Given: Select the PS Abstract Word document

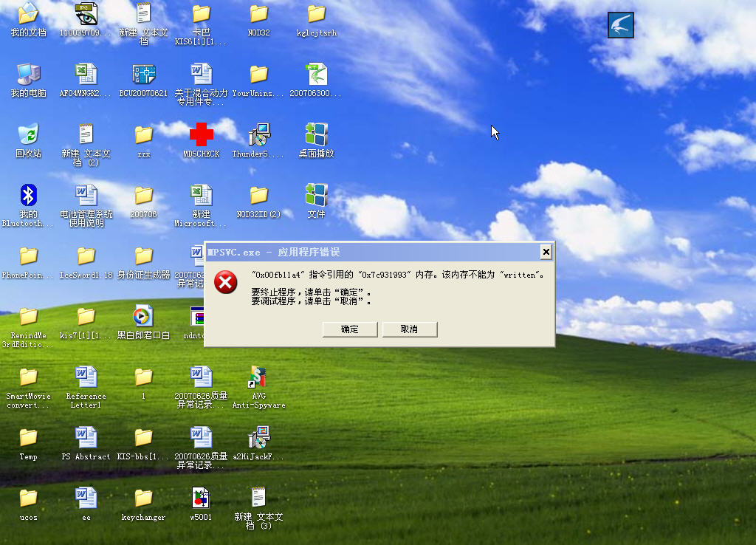Looking at the screenshot, I should [x=86, y=445].
